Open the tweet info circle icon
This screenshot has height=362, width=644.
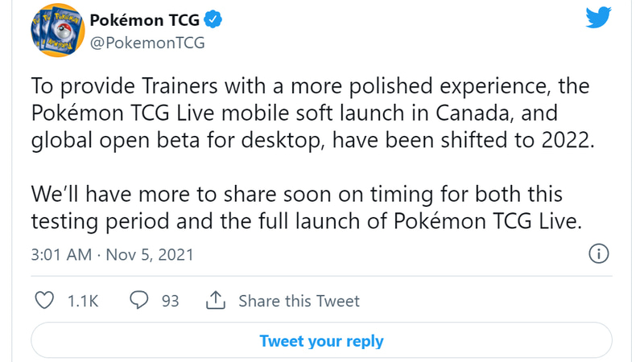598,254
